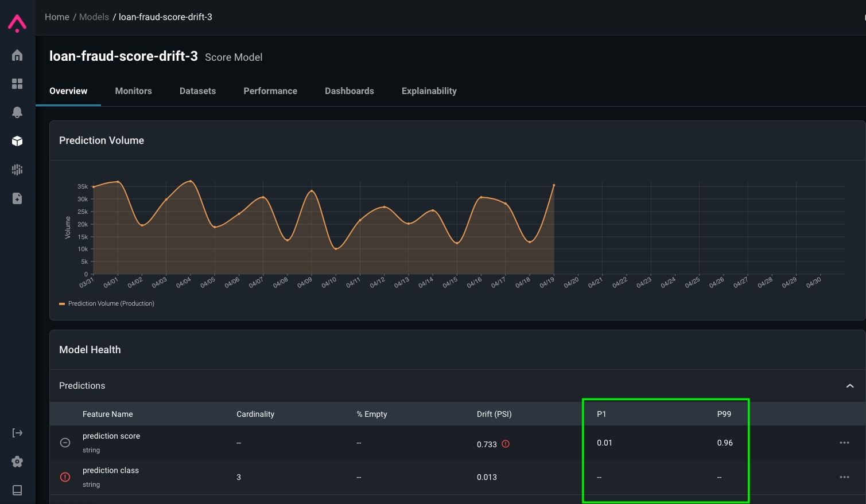Switch to the Performance tab
This screenshot has width=866, height=504.
(270, 91)
